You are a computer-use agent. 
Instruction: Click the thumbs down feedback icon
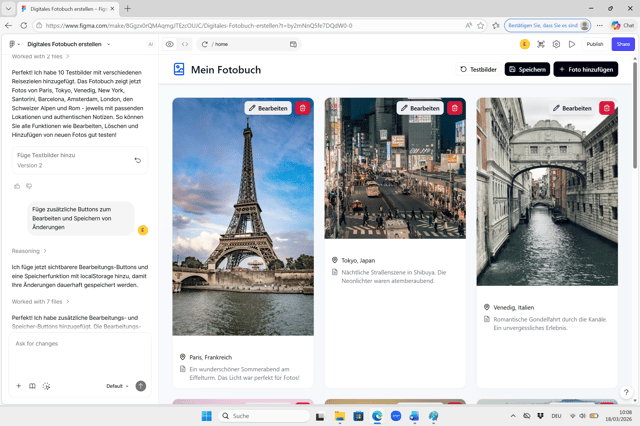coord(29,186)
